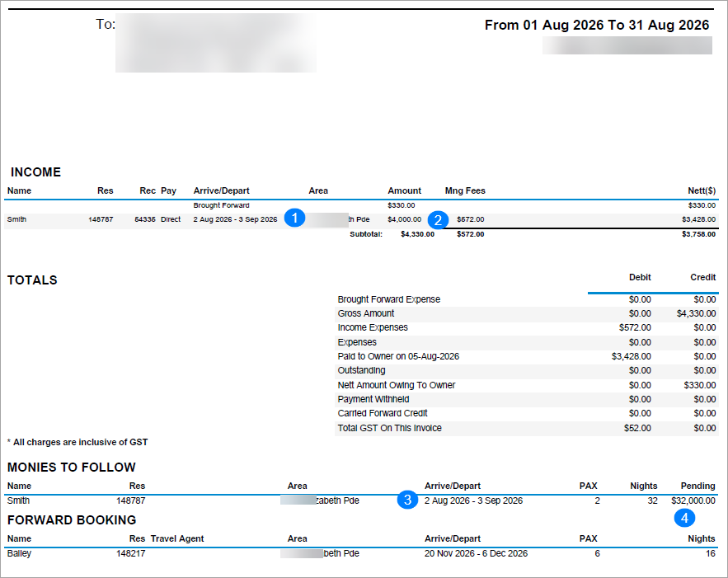Click reservation number 148217

click(131, 553)
